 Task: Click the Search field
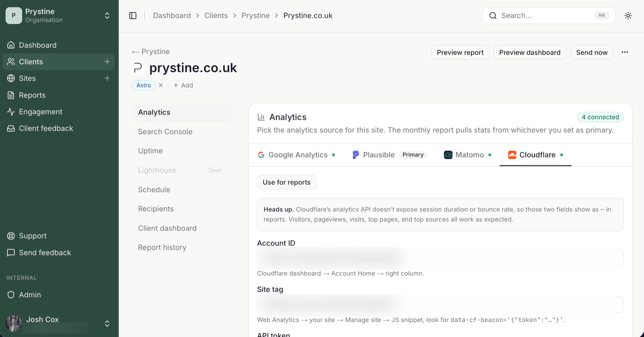[549, 16]
